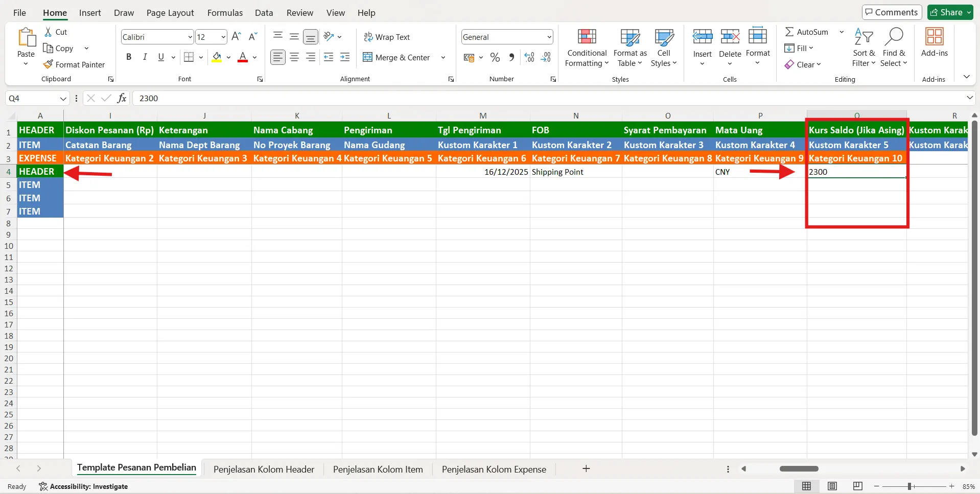Open the Penjelasan Kolom Expense sheet

coord(494,468)
